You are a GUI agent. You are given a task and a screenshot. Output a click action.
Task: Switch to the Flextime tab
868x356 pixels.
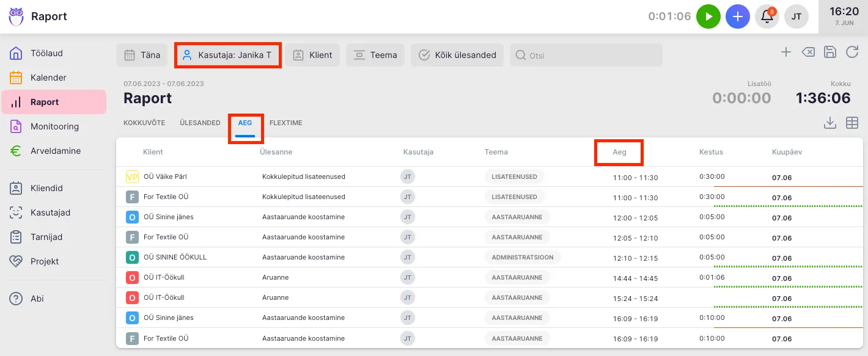pos(285,123)
